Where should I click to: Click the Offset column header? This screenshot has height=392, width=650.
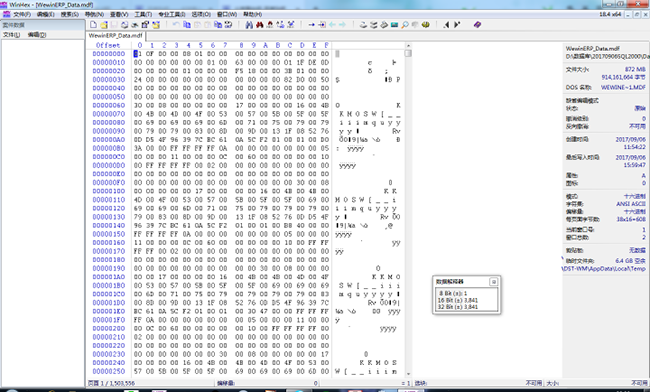[x=108, y=46]
